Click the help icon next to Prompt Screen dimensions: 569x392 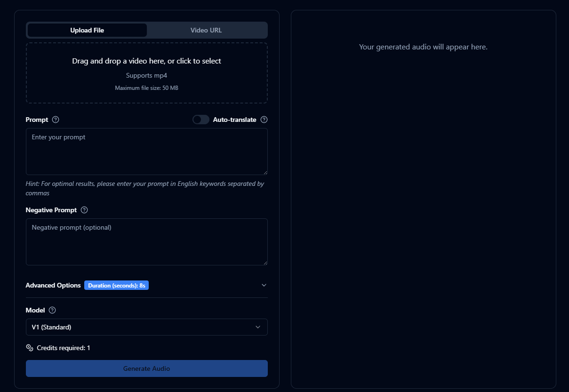(x=56, y=120)
